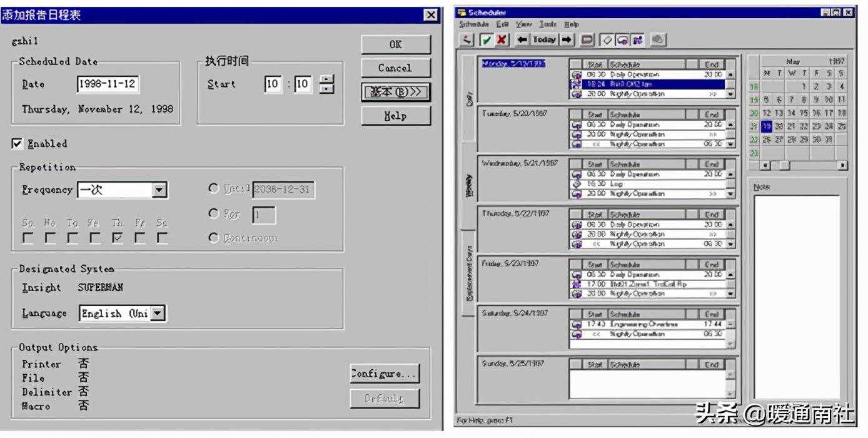Image resolution: width=868 pixels, height=438 pixels.
Task: Click the Help button in dialog
Action: coord(395,116)
